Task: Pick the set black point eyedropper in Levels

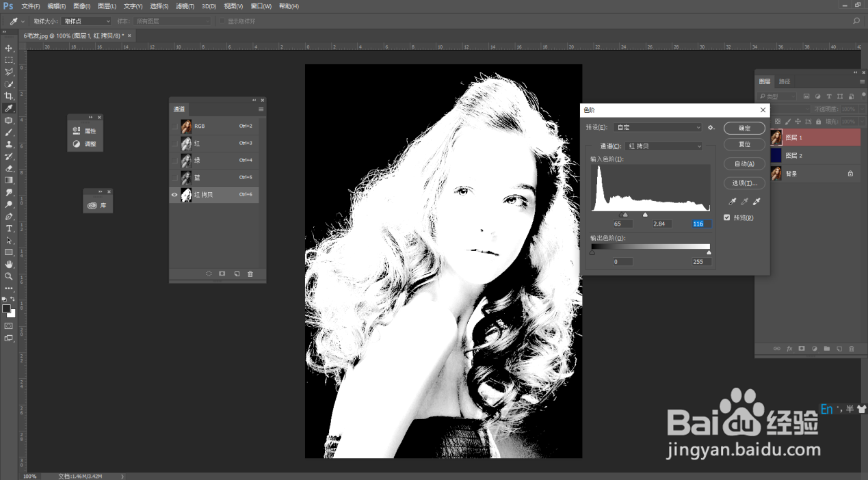Action: (x=733, y=202)
